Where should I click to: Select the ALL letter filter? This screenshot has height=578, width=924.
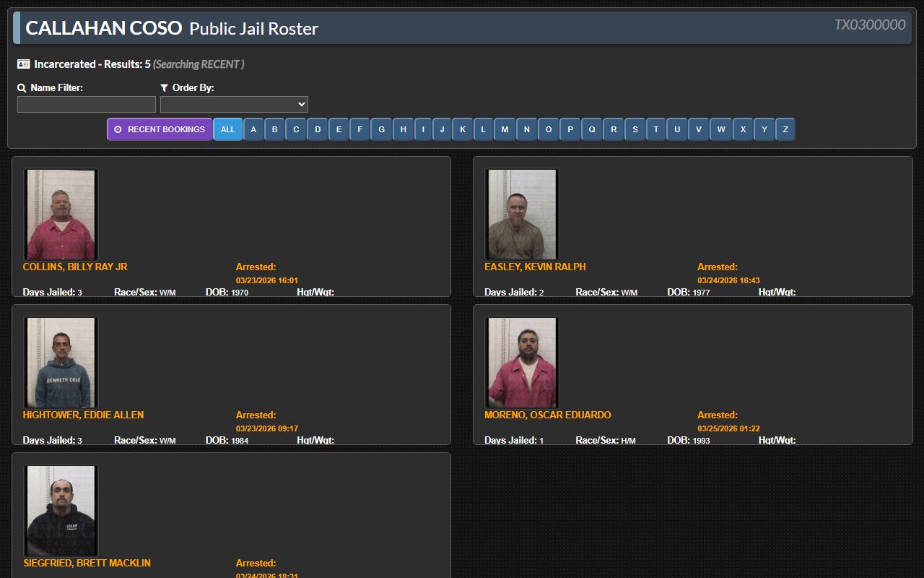[x=228, y=129]
